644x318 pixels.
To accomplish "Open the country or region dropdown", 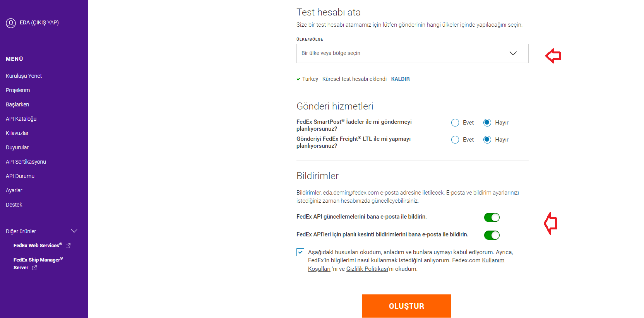I will pos(412,53).
